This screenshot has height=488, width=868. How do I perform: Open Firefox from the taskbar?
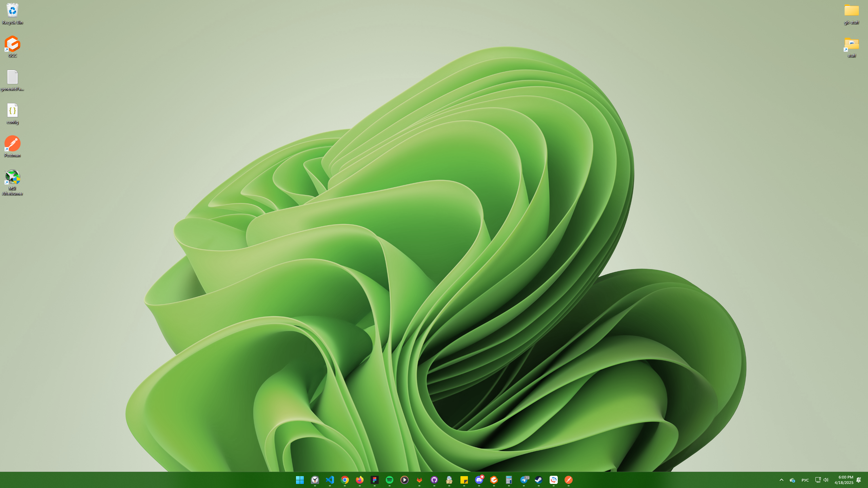[360, 480]
